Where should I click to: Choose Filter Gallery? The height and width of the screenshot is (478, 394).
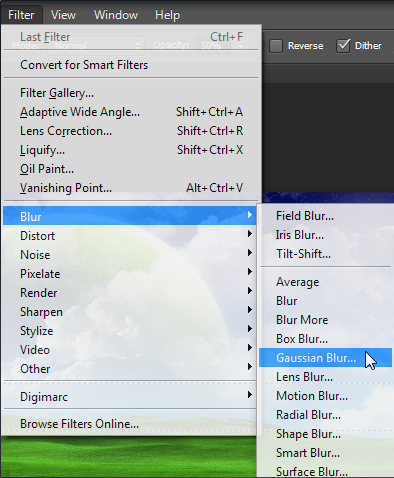click(131, 93)
